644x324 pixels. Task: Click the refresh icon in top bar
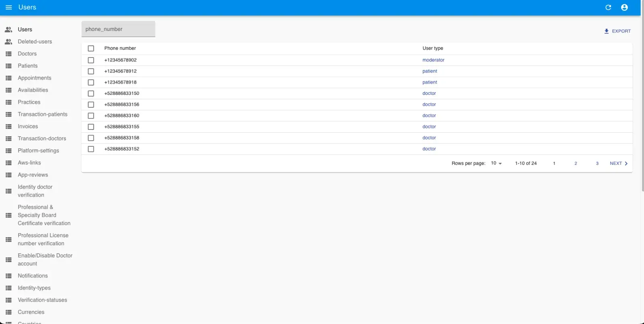pyautogui.click(x=608, y=7)
